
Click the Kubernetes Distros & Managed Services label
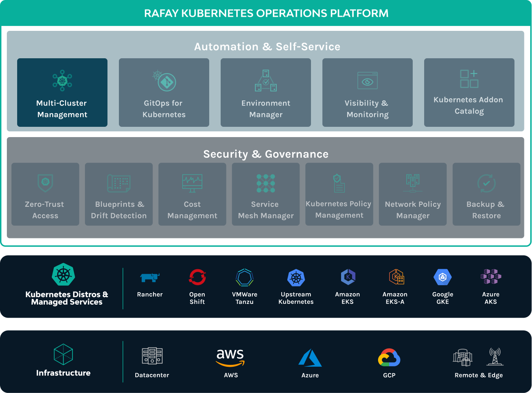click(67, 298)
